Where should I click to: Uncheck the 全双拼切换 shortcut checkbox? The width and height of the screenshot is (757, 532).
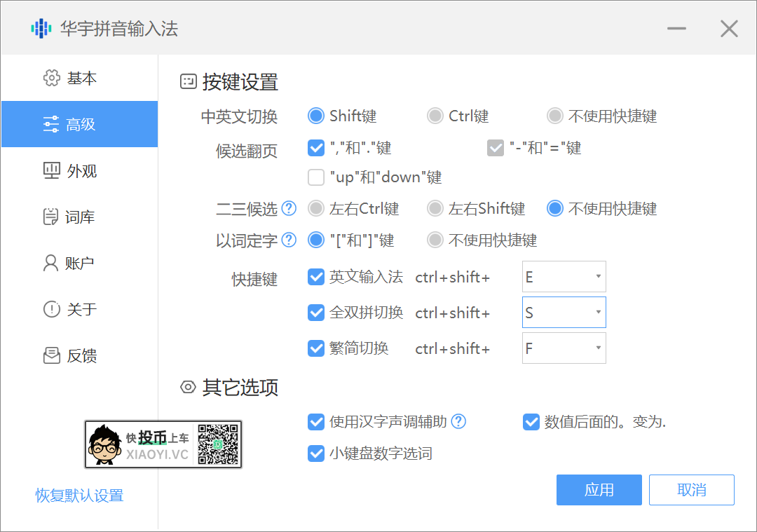(316, 313)
